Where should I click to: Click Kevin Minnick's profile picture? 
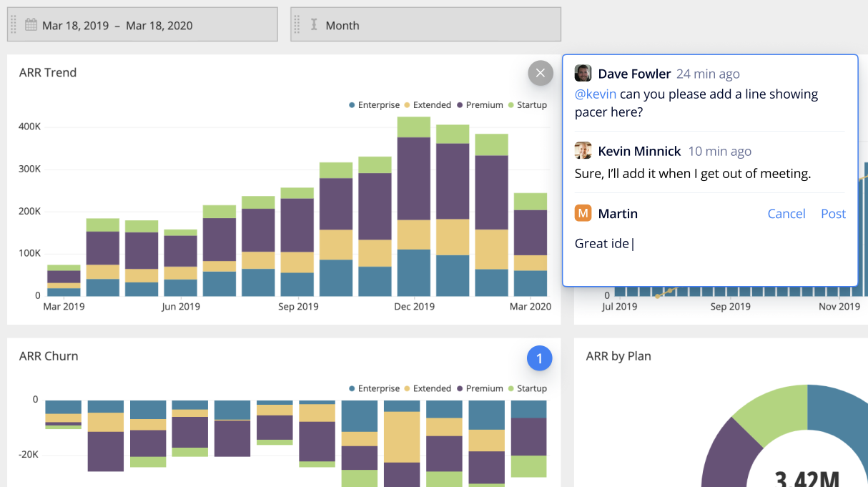click(x=584, y=150)
